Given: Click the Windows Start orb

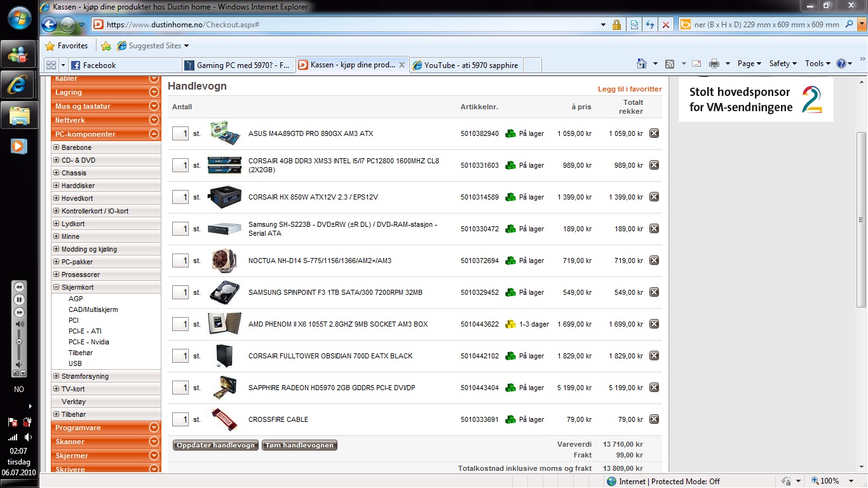Looking at the screenshot, I should 19,18.
